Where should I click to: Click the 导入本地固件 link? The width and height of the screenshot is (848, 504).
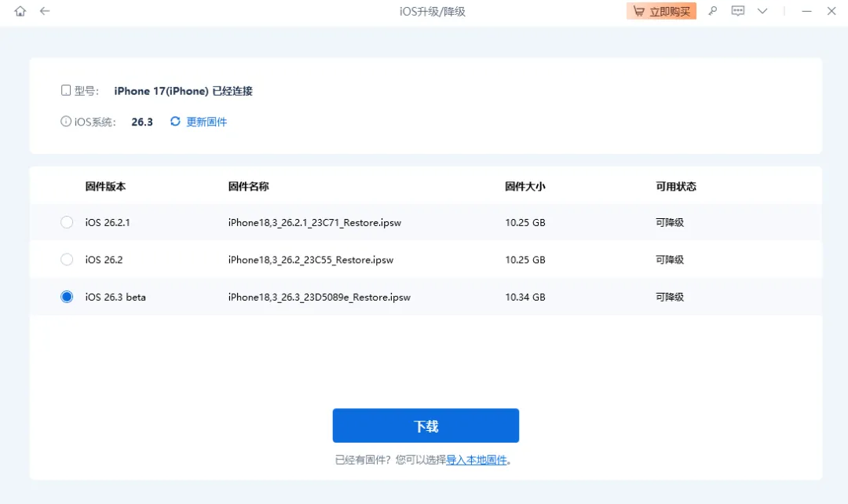477,460
